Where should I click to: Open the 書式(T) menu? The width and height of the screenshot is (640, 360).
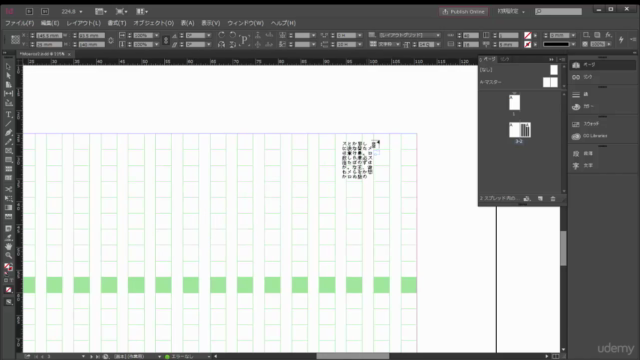pos(117,23)
